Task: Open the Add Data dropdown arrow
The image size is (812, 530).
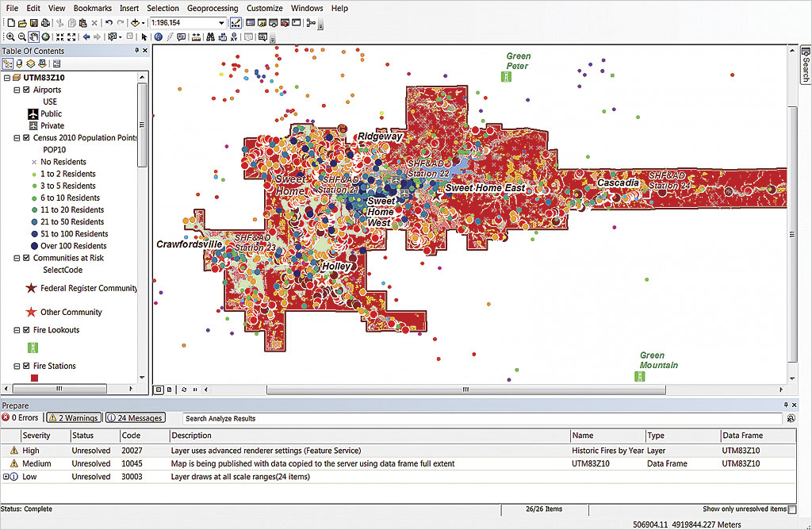Action: pos(144,23)
